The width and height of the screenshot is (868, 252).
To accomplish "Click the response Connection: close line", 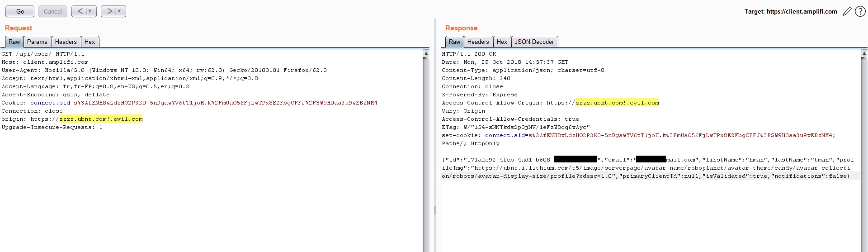I will point(472,86).
